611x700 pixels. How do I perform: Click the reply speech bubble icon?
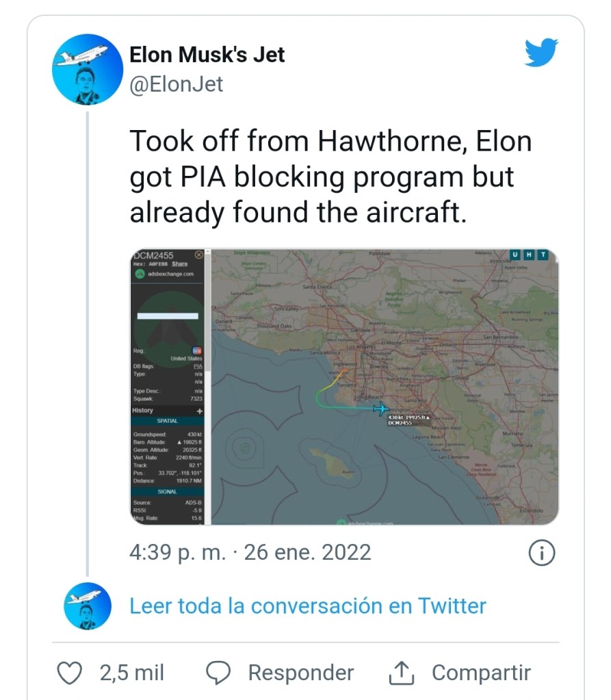coord(218,673)
